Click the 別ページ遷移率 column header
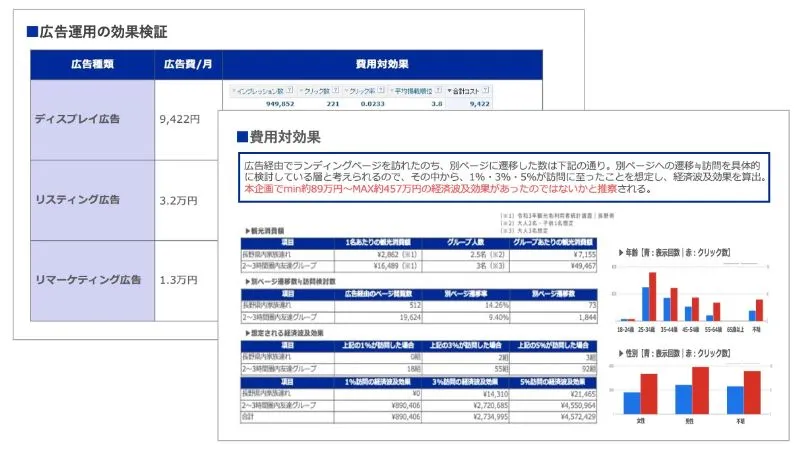This screenshot has height=449, width=800. coord(465,294)
